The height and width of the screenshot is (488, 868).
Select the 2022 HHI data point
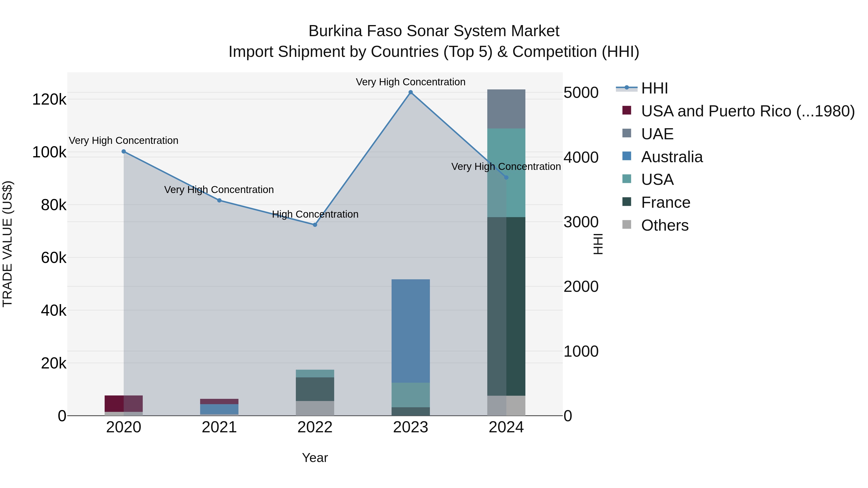click(315, 225)
